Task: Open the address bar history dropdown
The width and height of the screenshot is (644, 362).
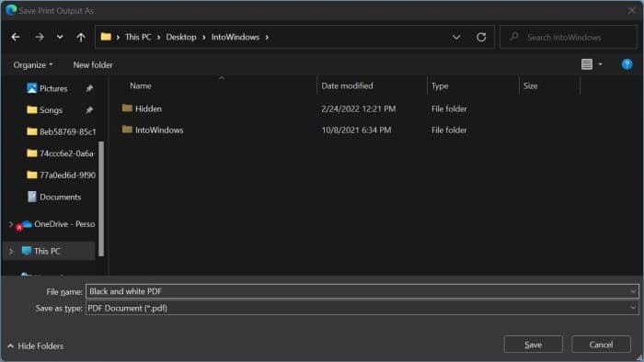Action: click(456, 38)
